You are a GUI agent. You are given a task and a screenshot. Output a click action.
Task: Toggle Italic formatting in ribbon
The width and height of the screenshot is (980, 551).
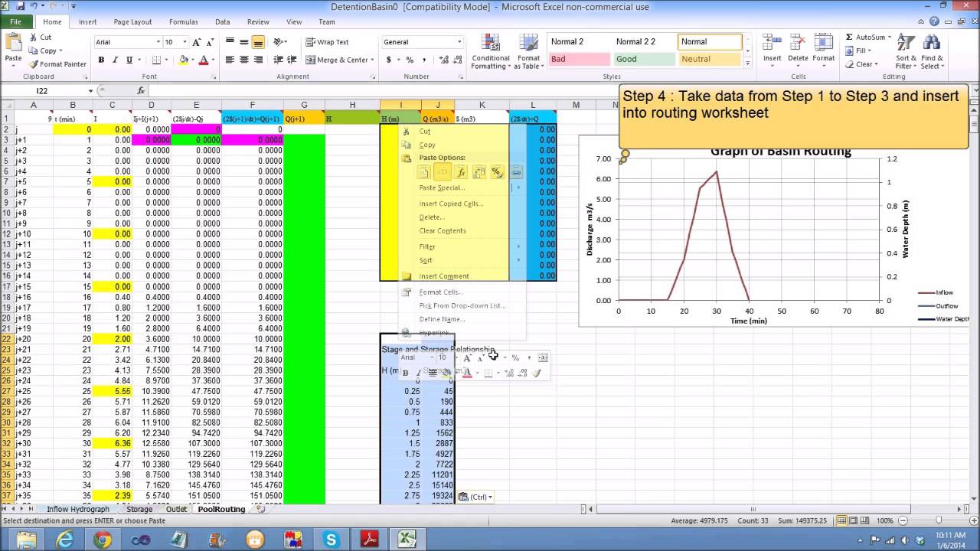(115, 60)
